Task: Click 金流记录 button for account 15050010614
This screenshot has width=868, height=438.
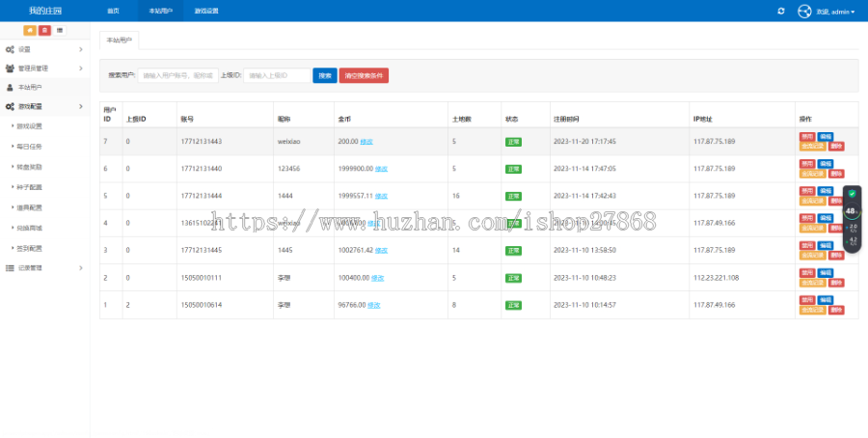Action: tap(813, 310)
